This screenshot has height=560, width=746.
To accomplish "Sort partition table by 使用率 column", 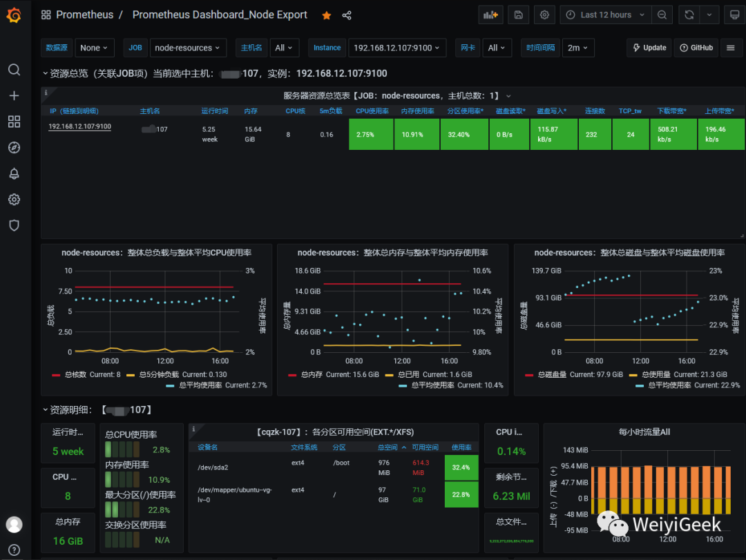I will coord(461,447).
